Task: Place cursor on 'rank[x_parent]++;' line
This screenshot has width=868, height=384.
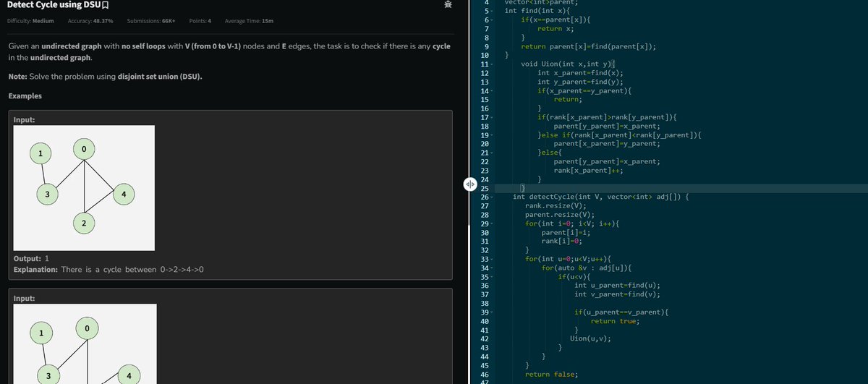Action: [589, 171]
